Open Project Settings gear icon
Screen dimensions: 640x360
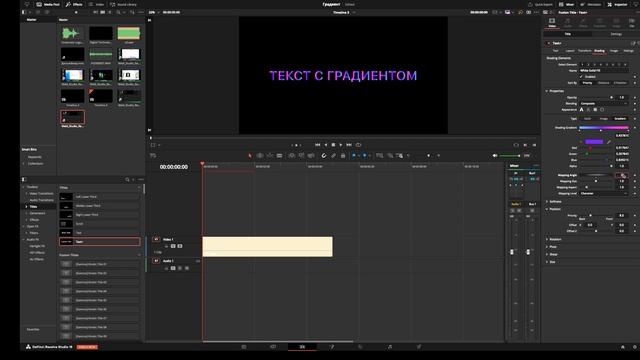[635, 347]
